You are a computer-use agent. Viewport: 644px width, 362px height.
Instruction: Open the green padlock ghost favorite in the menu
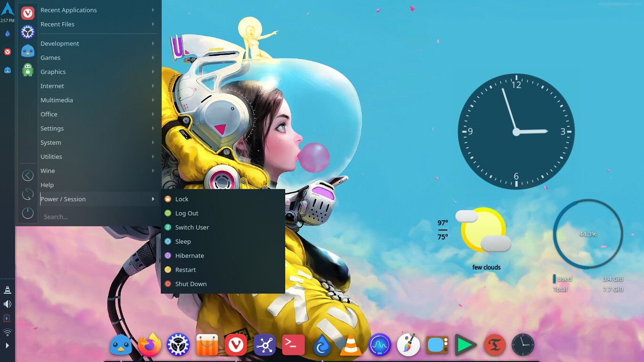[x=28, y=70]
